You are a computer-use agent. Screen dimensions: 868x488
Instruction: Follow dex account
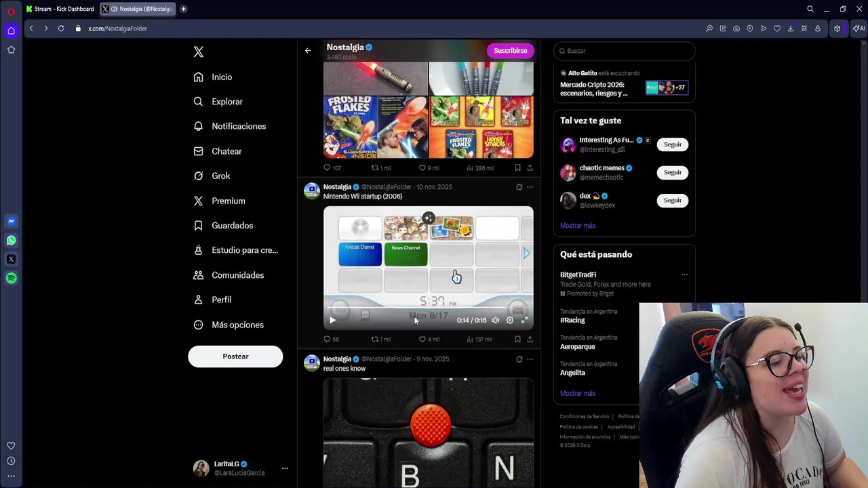672,200
